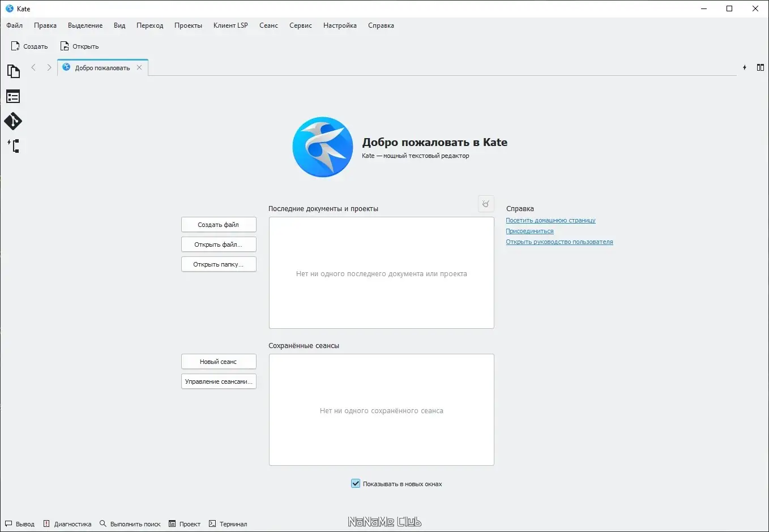The width and height of the screenshot is (769, 532).
Task: Open the Файл menu
Action: (15, 25)
